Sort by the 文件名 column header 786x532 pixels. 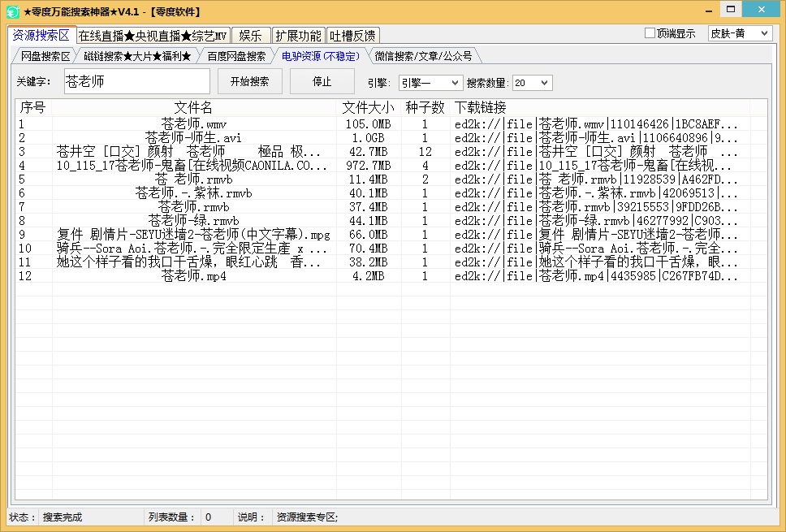point(193,107)
